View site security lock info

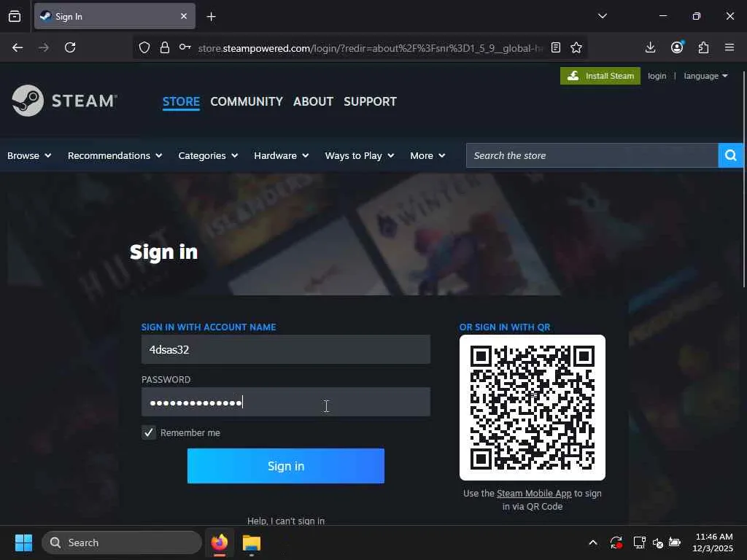(165, 47)
